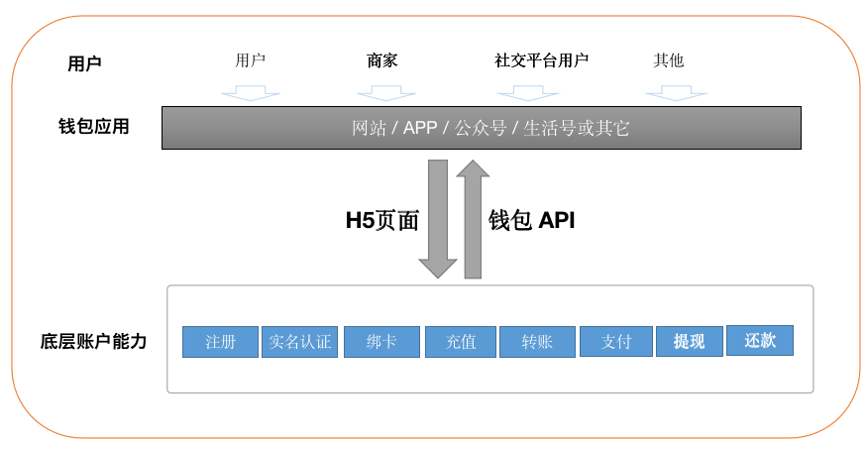Click the 支付 box

616,342
